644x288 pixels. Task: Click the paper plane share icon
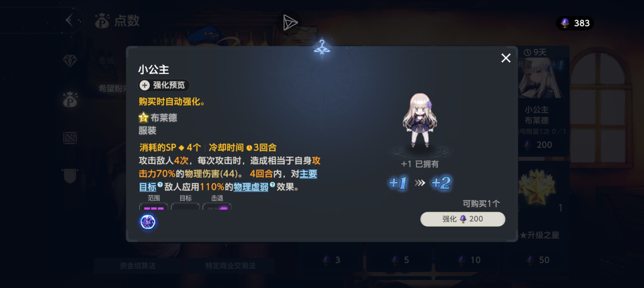[290, 23]
